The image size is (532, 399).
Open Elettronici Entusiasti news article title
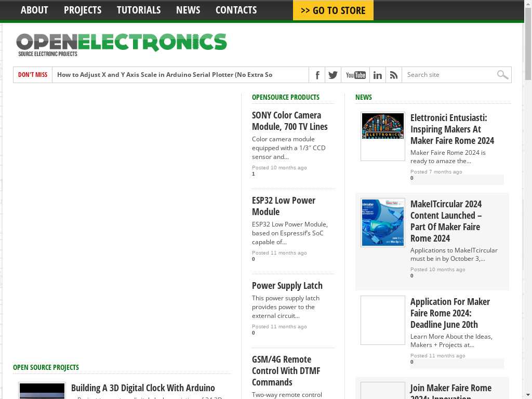coord(453,129)
